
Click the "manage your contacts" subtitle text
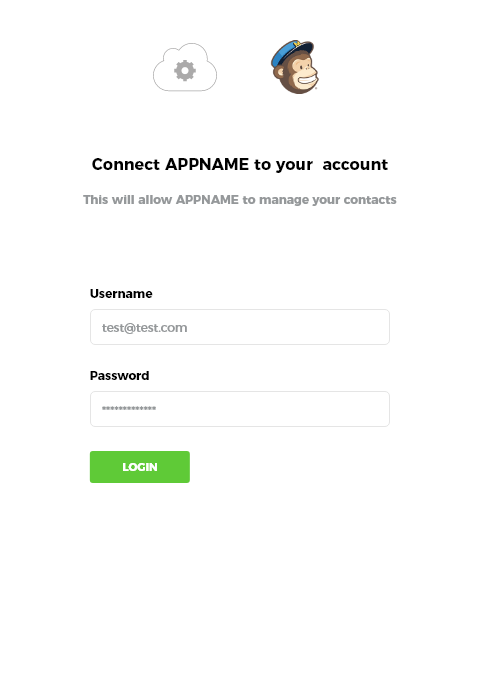coord(328,199)
